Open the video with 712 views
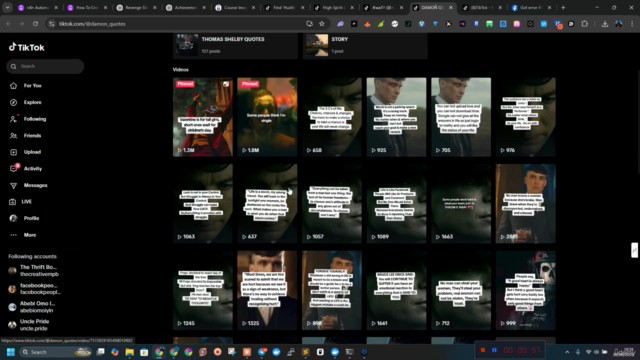Image resolution: width=640 pixels, height=360 pixels. click(x=461, y=290)
